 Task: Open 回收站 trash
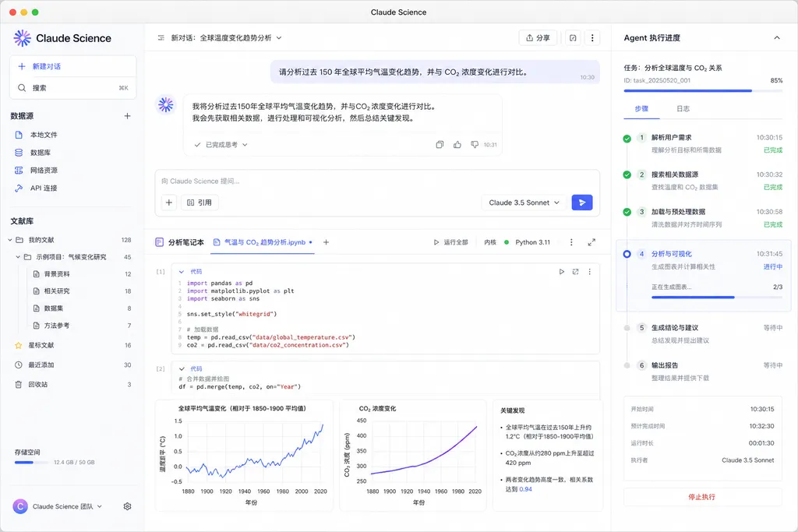pos(73,385)
